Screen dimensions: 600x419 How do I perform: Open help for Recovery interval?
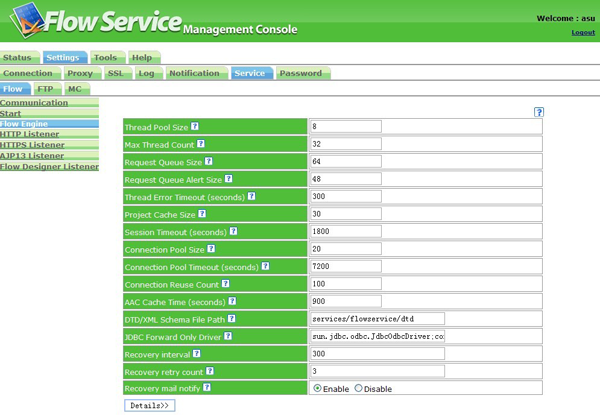pos(197,354)
